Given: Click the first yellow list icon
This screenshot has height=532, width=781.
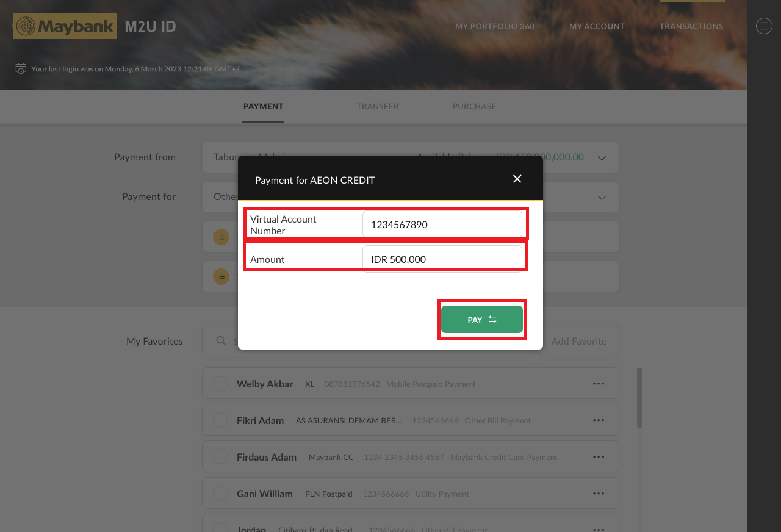Looking at the screenshot, I should click(221, 237).
